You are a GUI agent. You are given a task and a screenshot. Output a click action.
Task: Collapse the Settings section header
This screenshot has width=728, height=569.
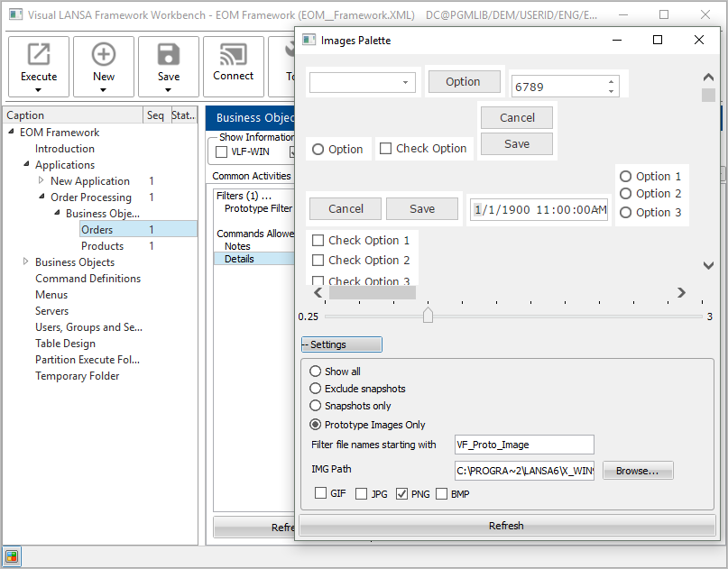(341, 344)
